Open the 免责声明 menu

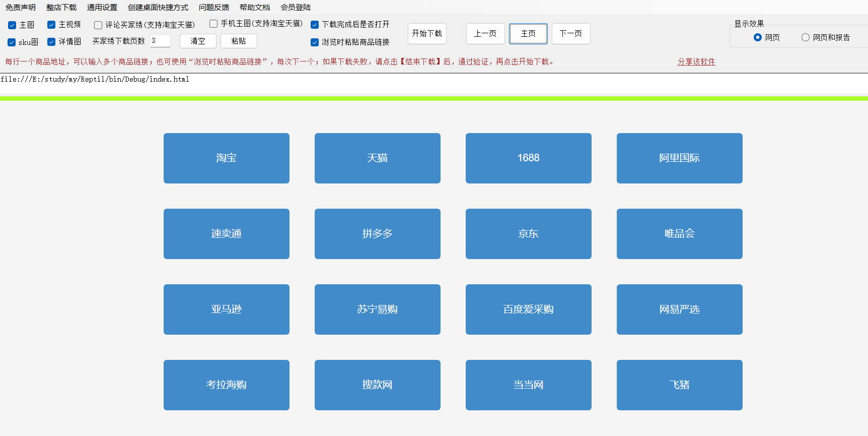[x=21, y=8]
